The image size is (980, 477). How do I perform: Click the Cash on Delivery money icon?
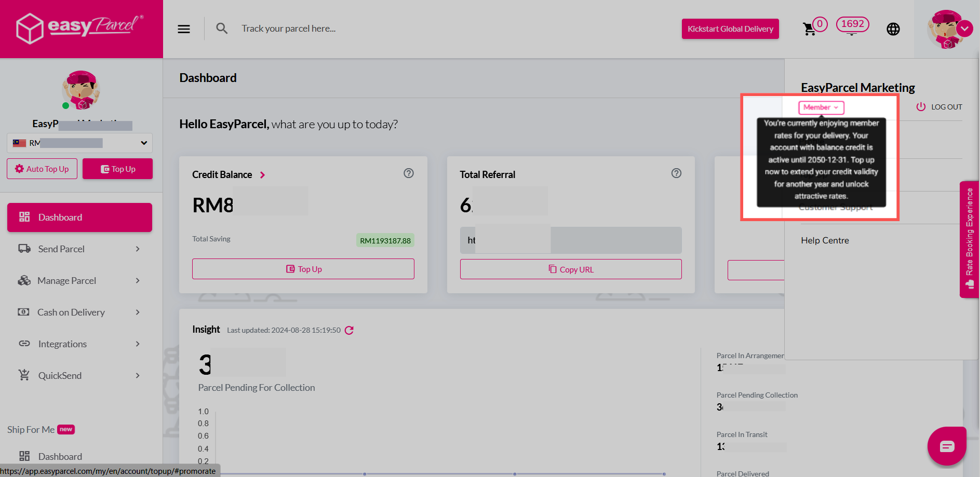tap(24, 312)
